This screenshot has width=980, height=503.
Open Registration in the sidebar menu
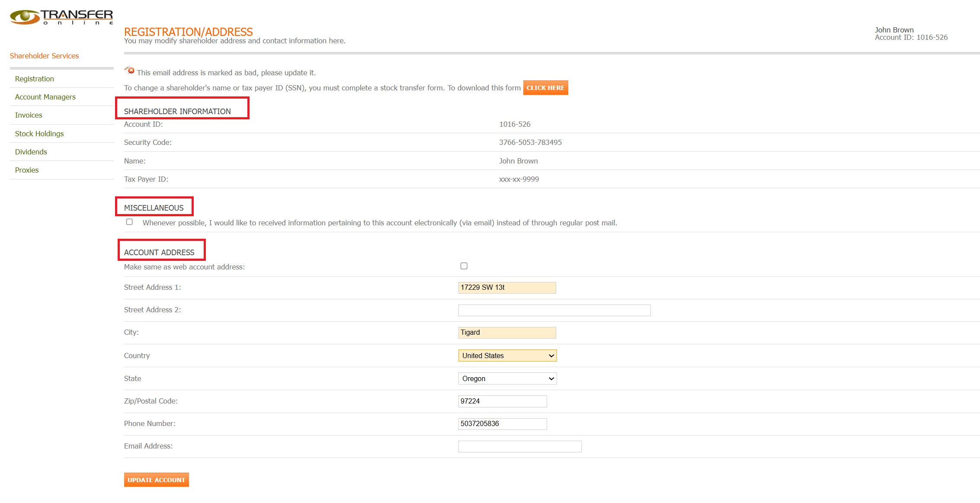pyautogui.click(x=35, y=79)
